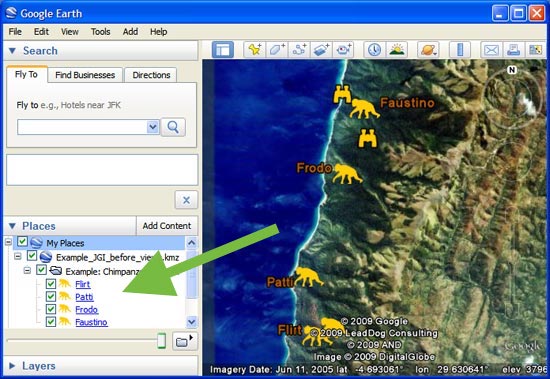Open the Add menu
The width and height of the screenshot is (550, 379).
(130, 32)
